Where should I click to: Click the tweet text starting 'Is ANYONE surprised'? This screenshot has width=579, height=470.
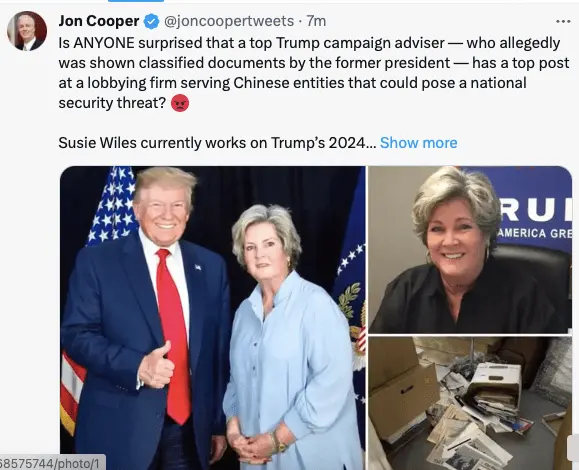click(x=314, y=73)
